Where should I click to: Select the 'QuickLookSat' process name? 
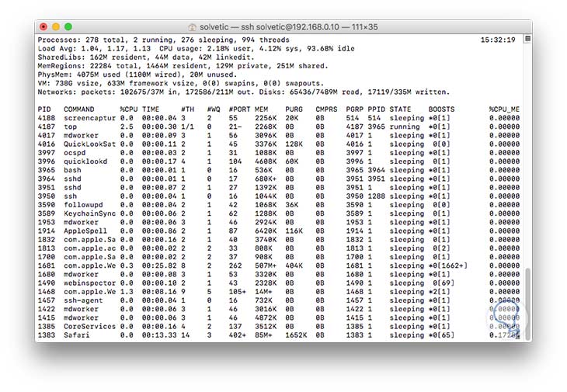point(89,144)
